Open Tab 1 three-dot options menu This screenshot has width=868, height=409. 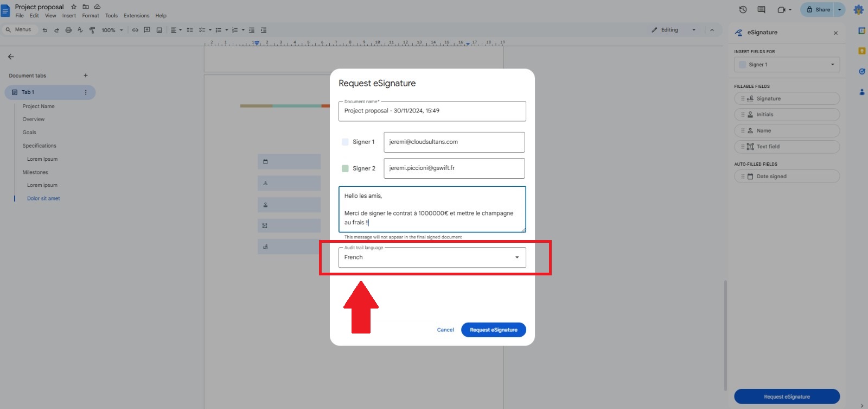click(x=86, y=92)
